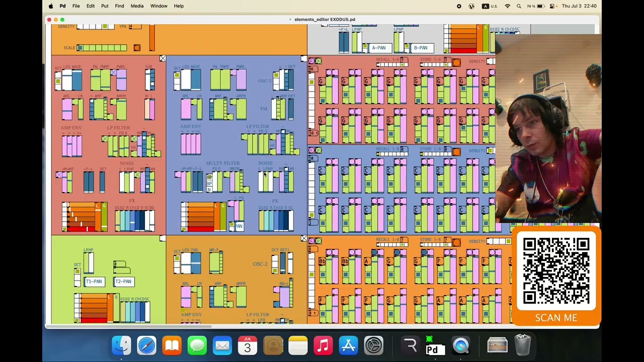Click the first Bb note box in orange sequencer
The image size is (644, 362).
pos(322,262)
